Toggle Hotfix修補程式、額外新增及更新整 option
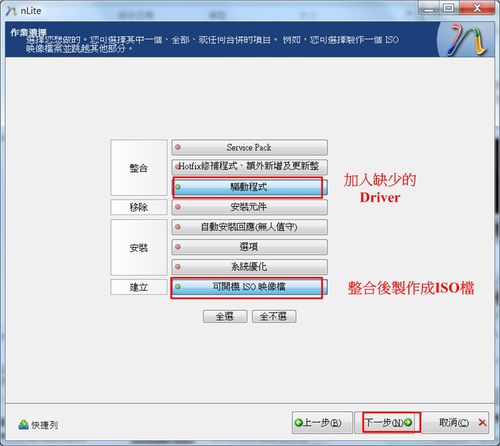The height and width of the screenshot is (446, 500). (249, 167)
